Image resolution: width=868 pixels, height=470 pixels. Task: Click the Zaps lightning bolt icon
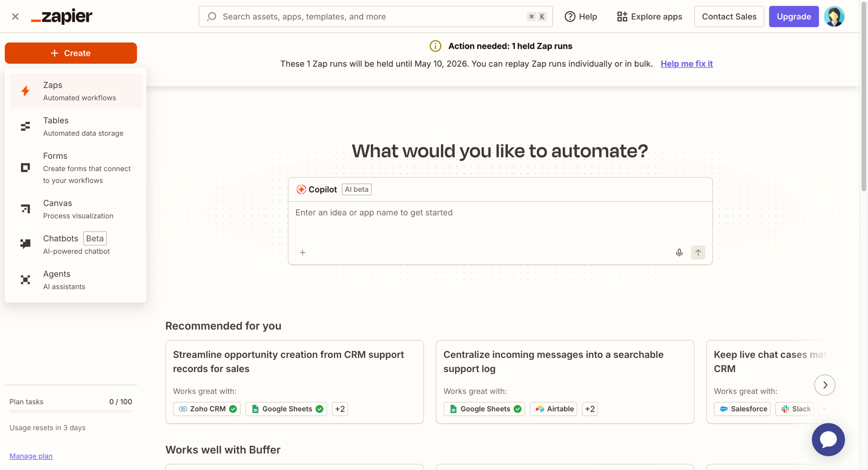25,91
